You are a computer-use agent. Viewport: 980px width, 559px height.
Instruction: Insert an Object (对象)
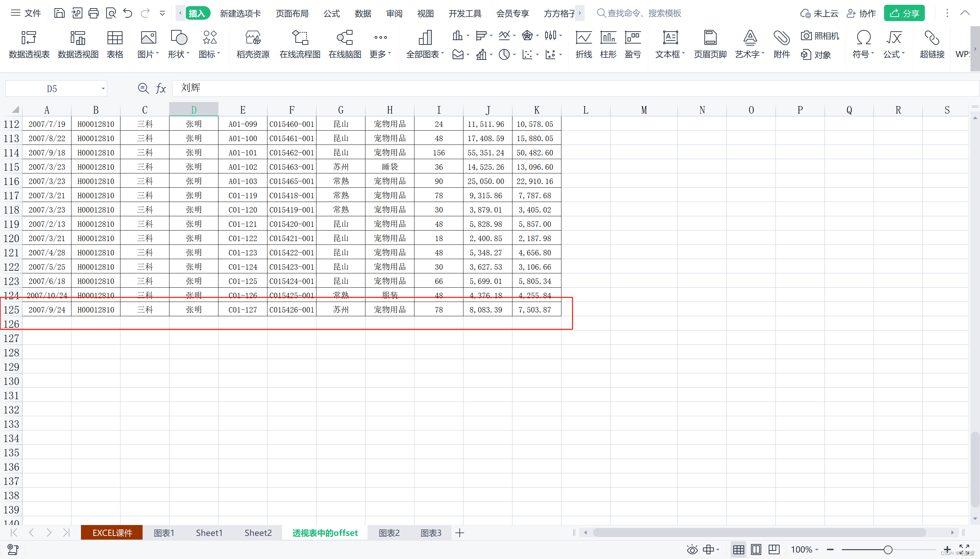[x=816, y=54]
